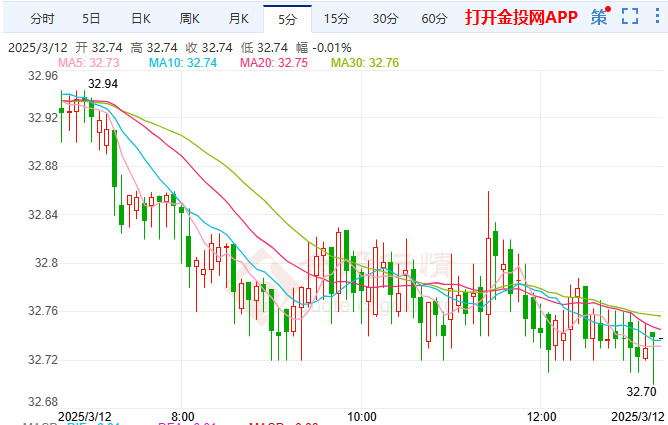Open the vertical three-dot more menu
This screenshot has width=668, height=425.
pos(657,16)
